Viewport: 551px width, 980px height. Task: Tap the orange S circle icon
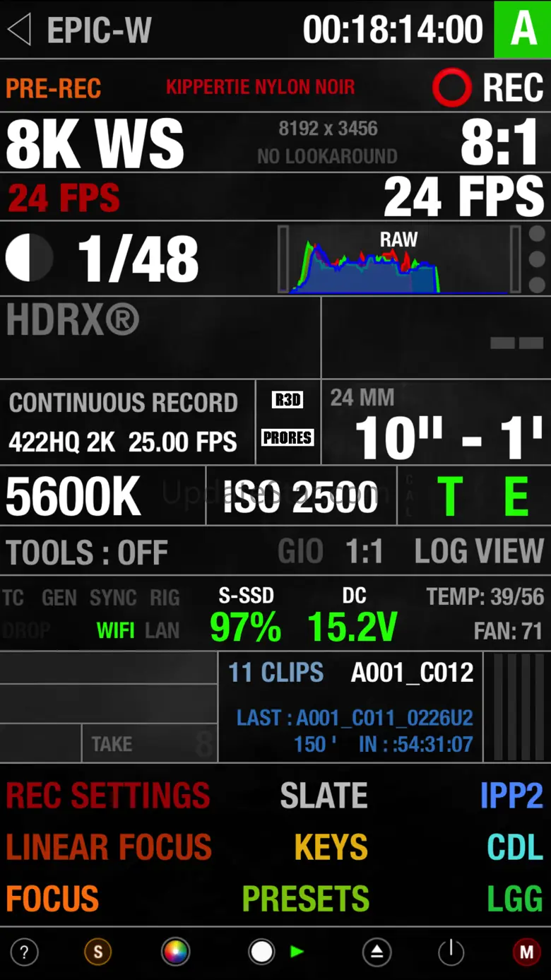click(98, 952)
